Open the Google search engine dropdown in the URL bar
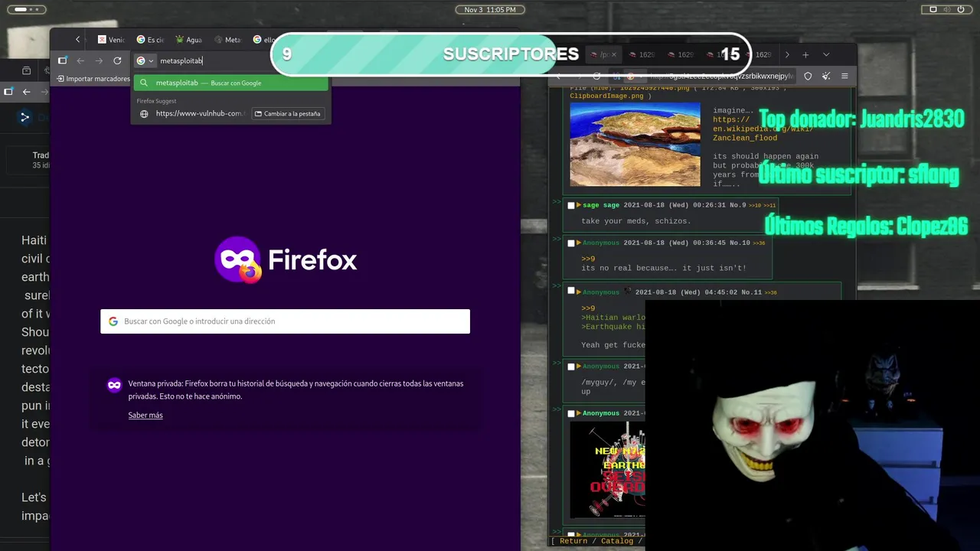Screen dimensions: 980x551 [x=145, y=60]
